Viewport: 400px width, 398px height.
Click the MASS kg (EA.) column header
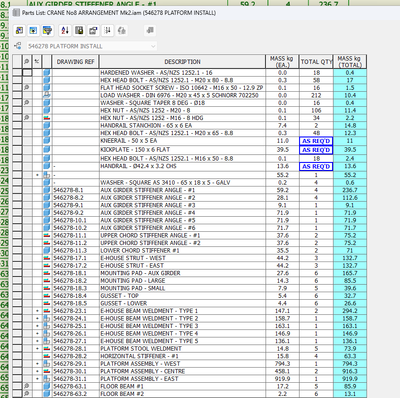pos(282,62)
